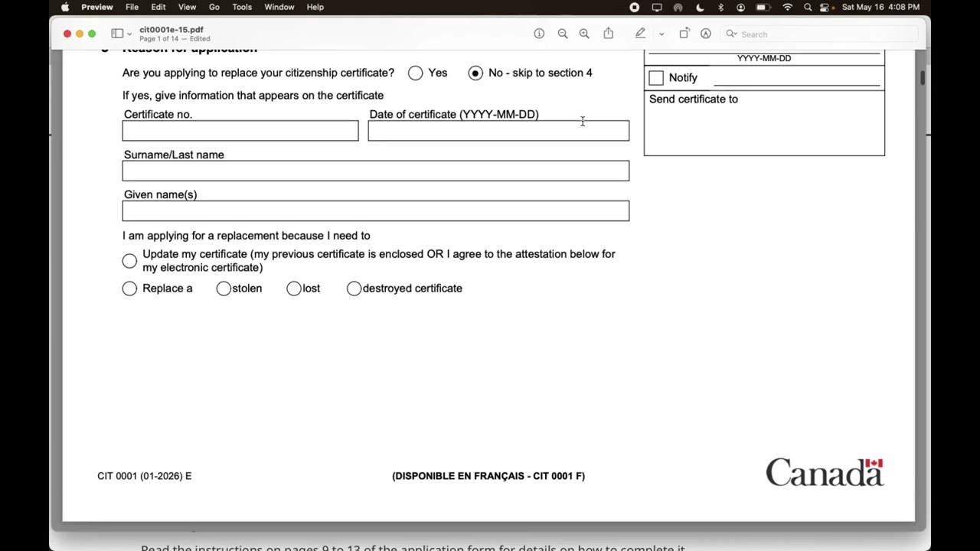Open the Share menu icon
Viewport: 980px width, 551px height.
(608, 34)
